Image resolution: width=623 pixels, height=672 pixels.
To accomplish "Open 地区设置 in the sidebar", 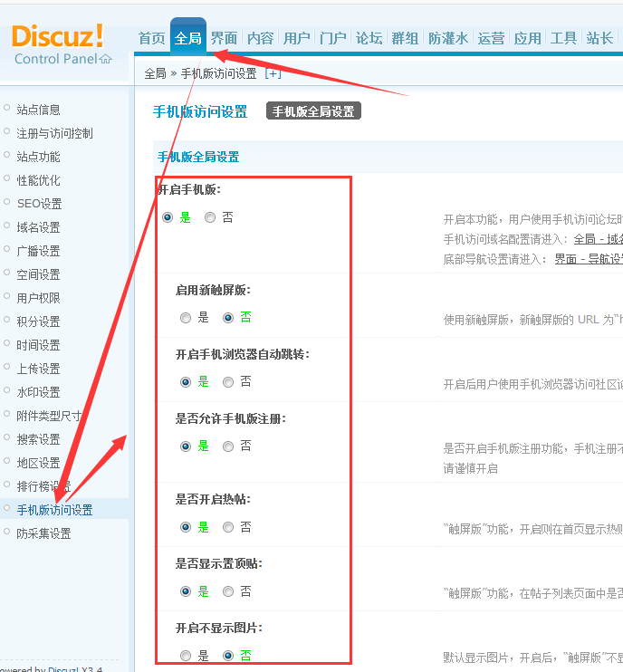I will click(x=38, y=464).
